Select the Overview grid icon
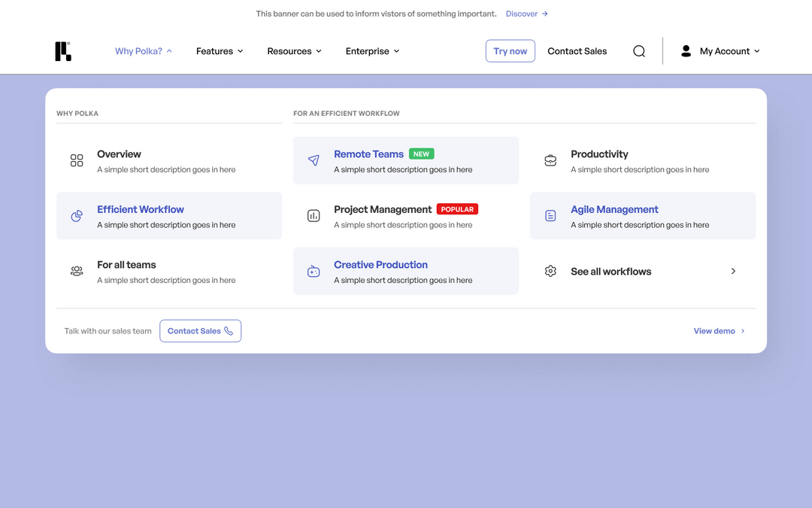The image size is (812, 508). coord(76,160)
